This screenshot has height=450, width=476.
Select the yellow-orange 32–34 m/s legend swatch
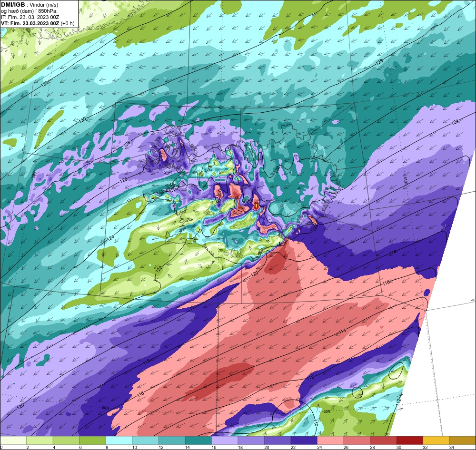tap(436, 440)
